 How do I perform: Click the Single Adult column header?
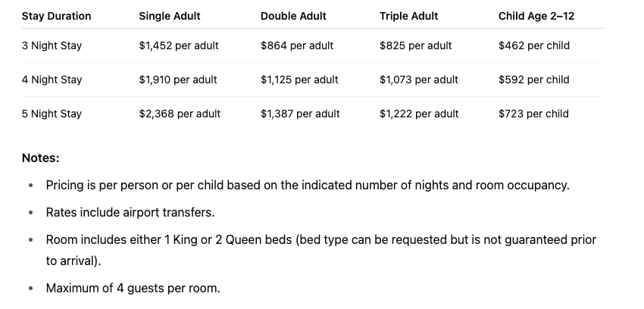170,16
